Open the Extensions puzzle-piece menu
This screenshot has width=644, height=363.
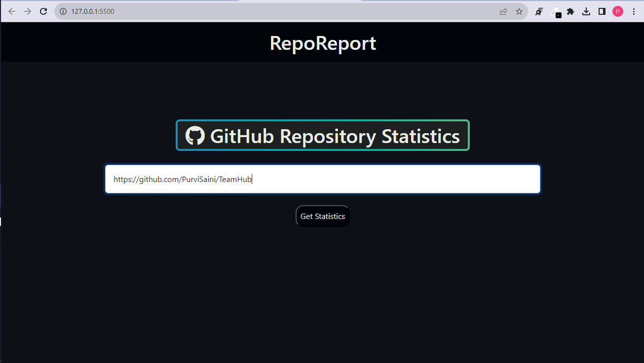point(570,11)
